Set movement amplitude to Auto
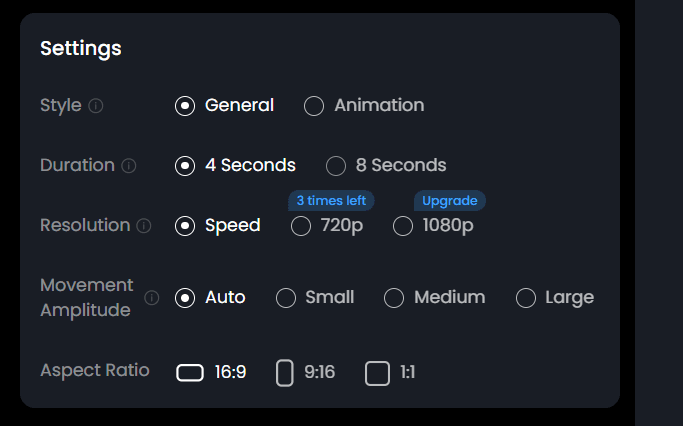683x426 pixels. point(185,298)
